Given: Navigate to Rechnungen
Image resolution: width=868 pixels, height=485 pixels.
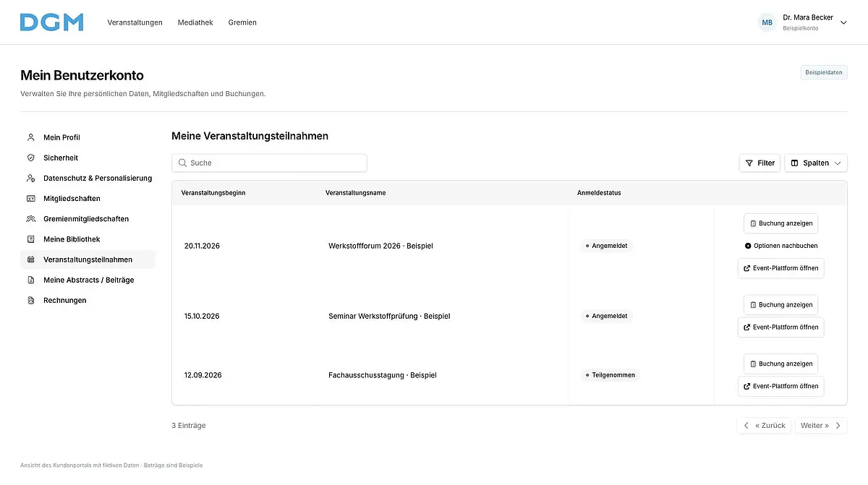Looking at the screenshot, I should pyautogui.click(x=88, y=300).
